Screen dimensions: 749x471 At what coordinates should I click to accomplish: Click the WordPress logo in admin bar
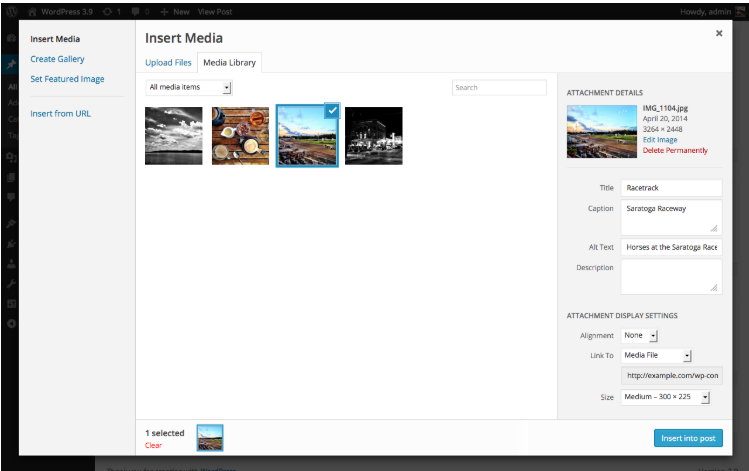[x=13, y=11]
